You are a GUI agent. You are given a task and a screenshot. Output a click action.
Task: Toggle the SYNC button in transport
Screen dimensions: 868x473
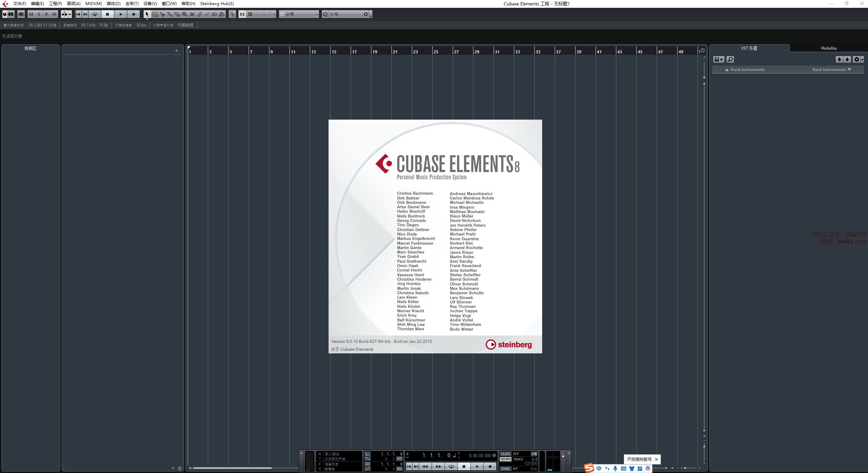[505, 469]
